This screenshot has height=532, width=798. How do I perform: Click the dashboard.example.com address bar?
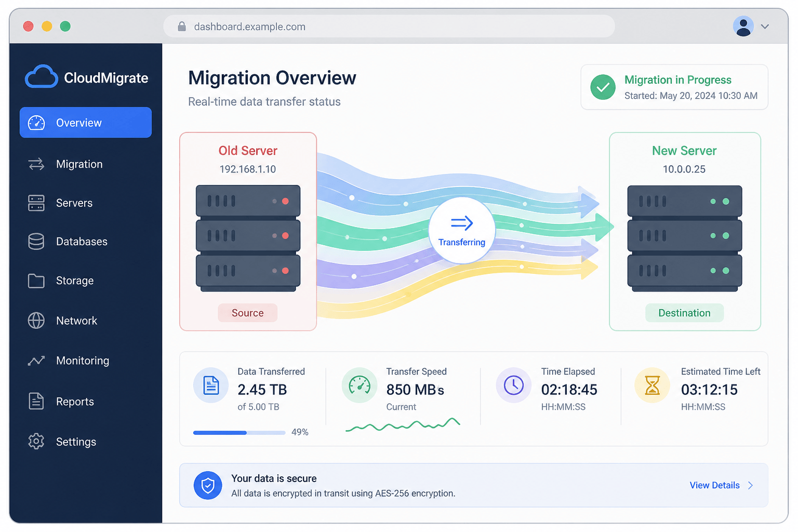[x=389, y=26]
